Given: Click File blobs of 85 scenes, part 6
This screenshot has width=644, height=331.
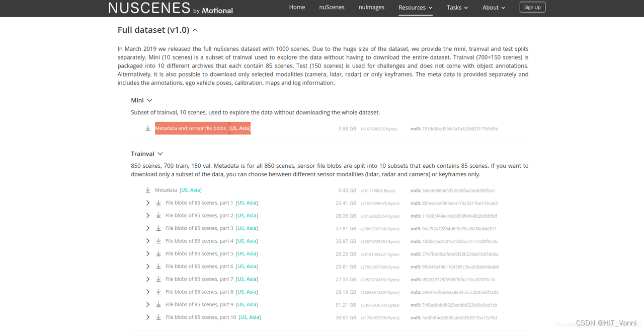Looking at the screenshot, I should tap(199, 267).
